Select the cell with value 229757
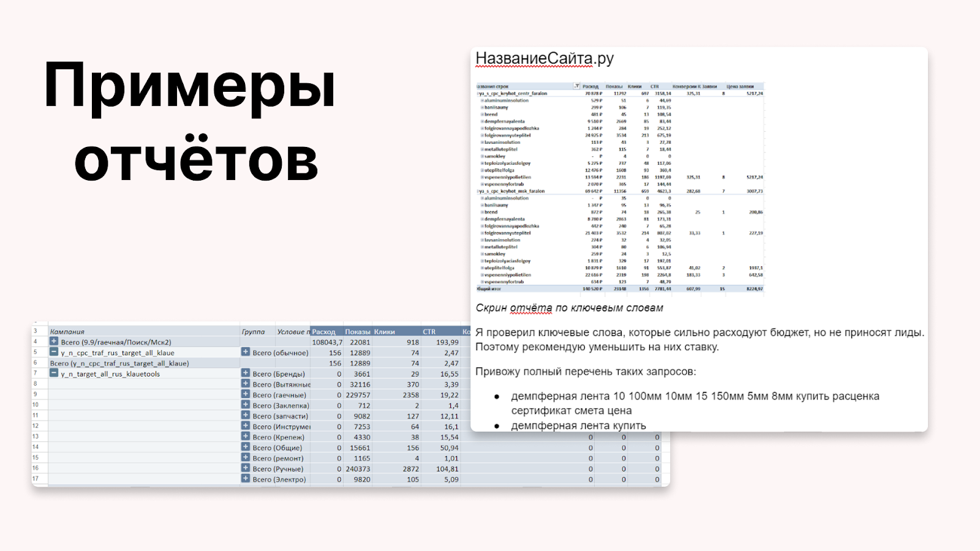 pyautogui.click(x=358, y=395)
